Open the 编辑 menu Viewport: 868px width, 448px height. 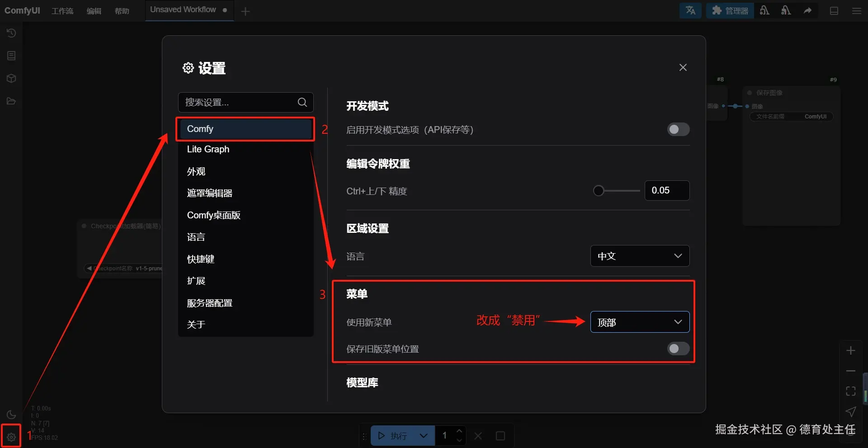(x=94, y=11)
